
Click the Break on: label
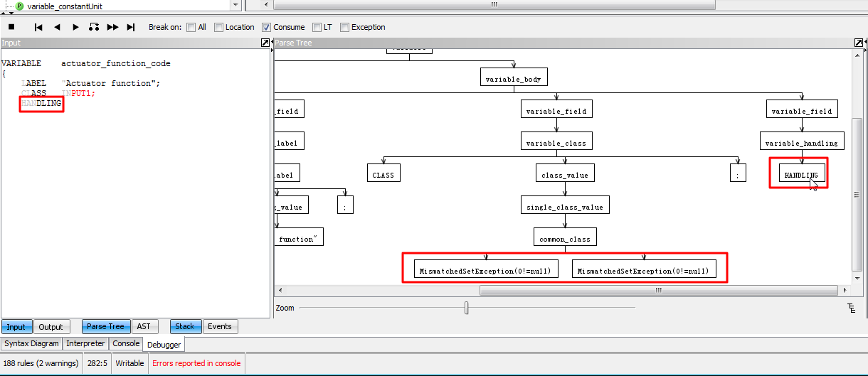tap(165, 27)
